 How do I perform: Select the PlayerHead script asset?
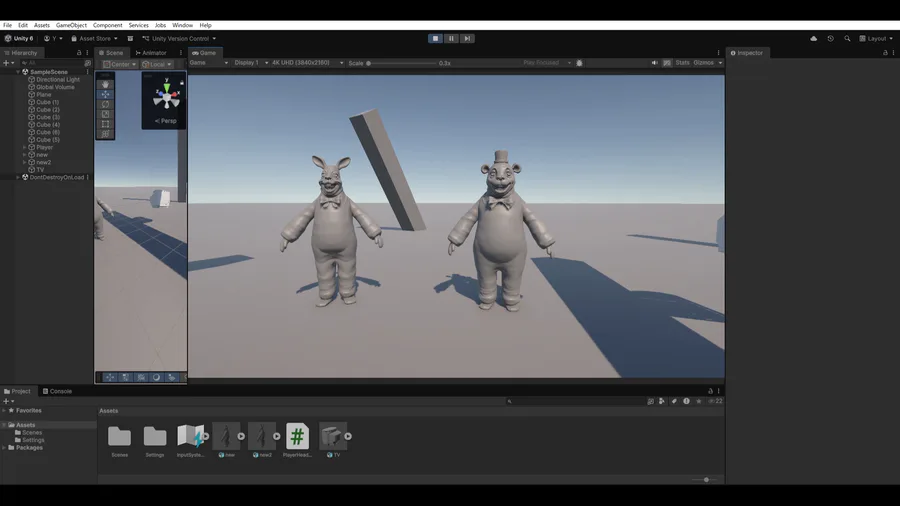(297, 441)
